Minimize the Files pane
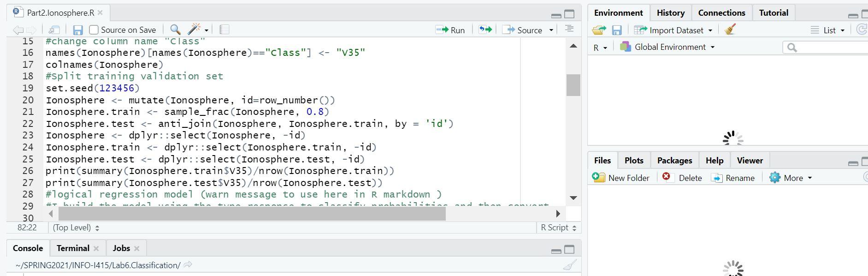 point(853,162)
